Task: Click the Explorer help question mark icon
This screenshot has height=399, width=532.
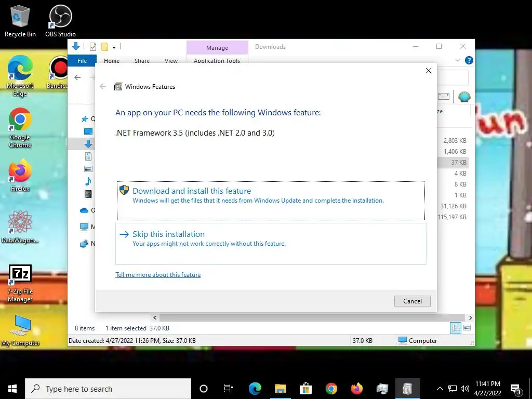Action: 469,60
